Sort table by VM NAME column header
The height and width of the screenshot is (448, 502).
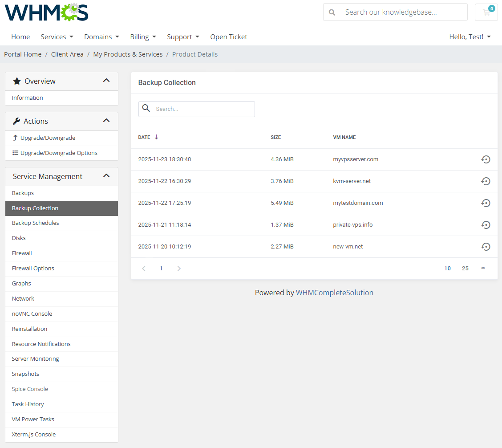(x=344, y=137)
